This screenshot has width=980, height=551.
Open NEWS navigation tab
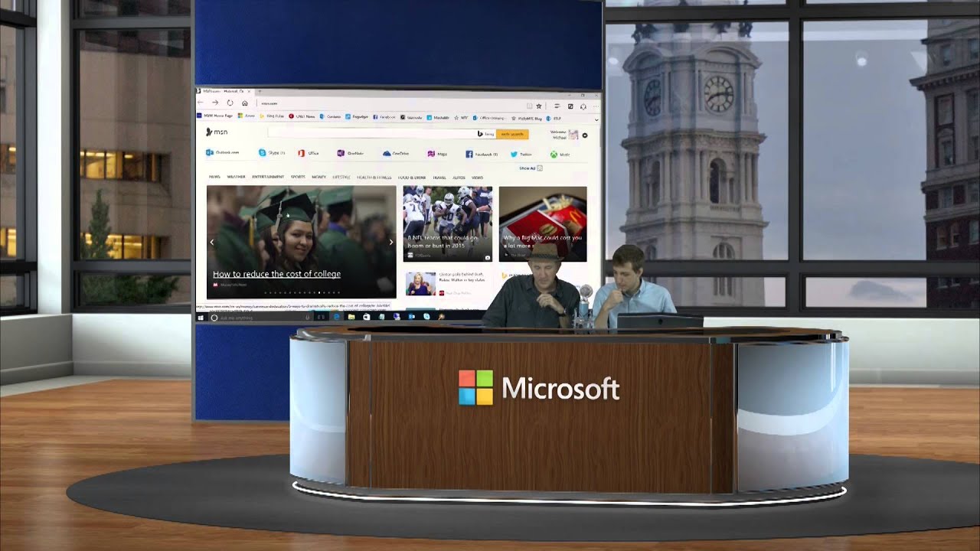click(x=214, y=178)
